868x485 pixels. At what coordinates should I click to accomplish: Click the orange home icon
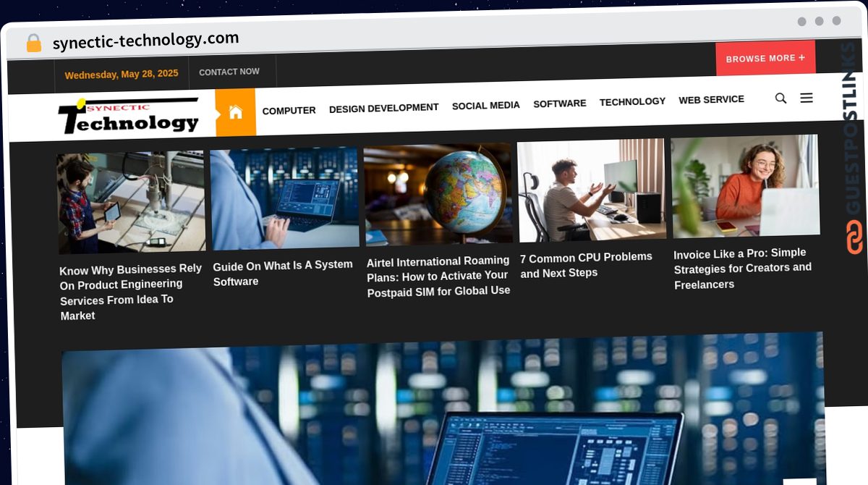pos(235,112)
